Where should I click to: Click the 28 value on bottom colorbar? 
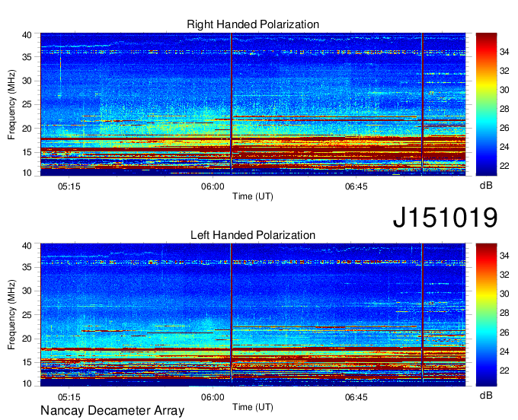pyautogui.click(x=504, y=313)
